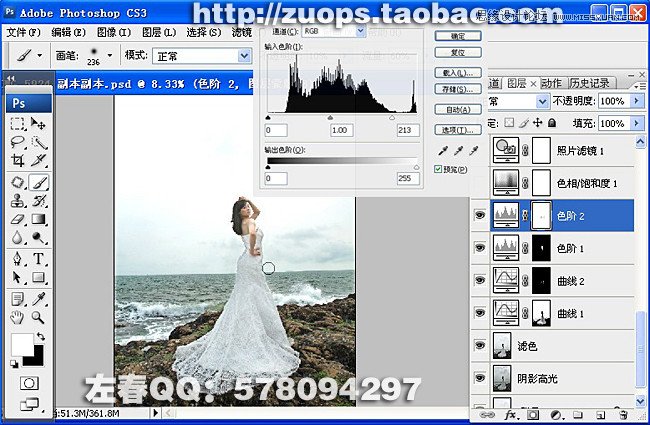Select the Path Selection tool

point(17,277)
